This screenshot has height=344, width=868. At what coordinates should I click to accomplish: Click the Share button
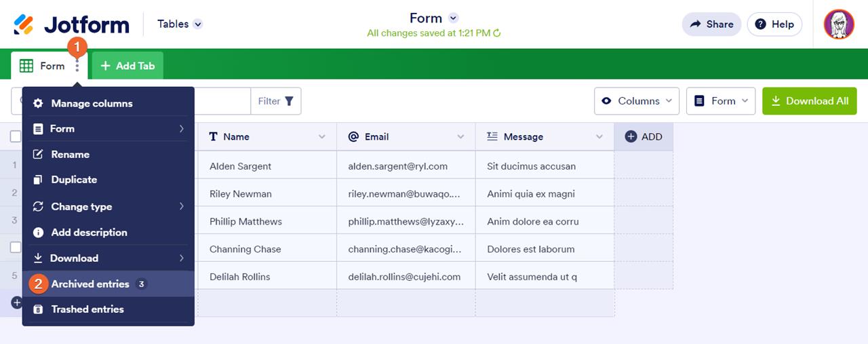[x=711, y=24]
